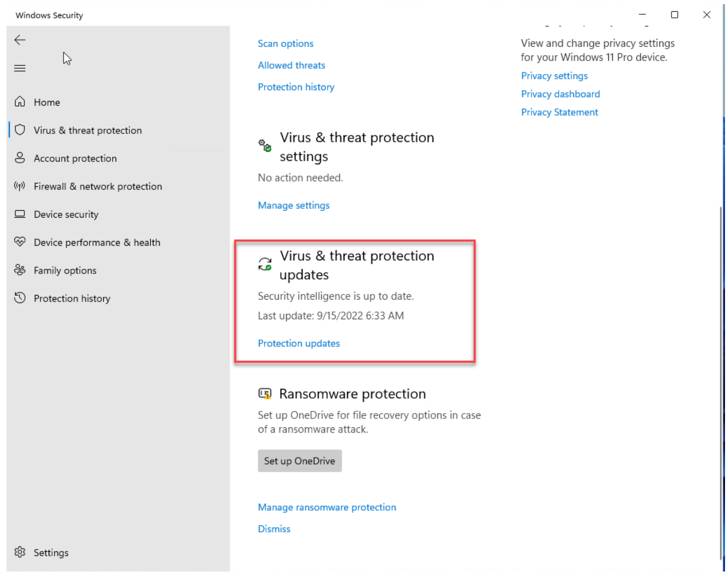Open the Allowed threats link
Image resolution: width=728 pixels, height=581 pixels.
click(x=291, y=65)
